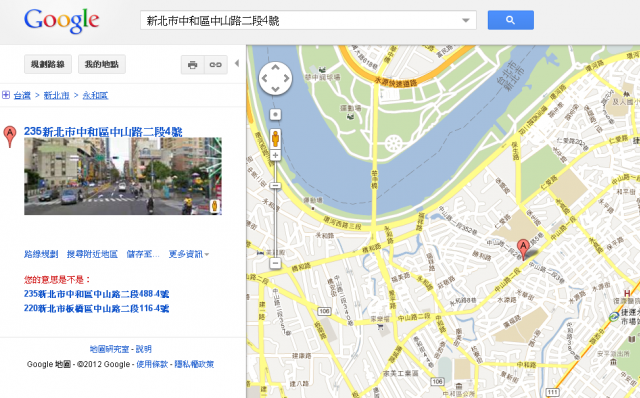Image resolution: width=640 pixels, height=398 pixels.
Task: Zoom out with the minus button
Action: tap(276, 263)
